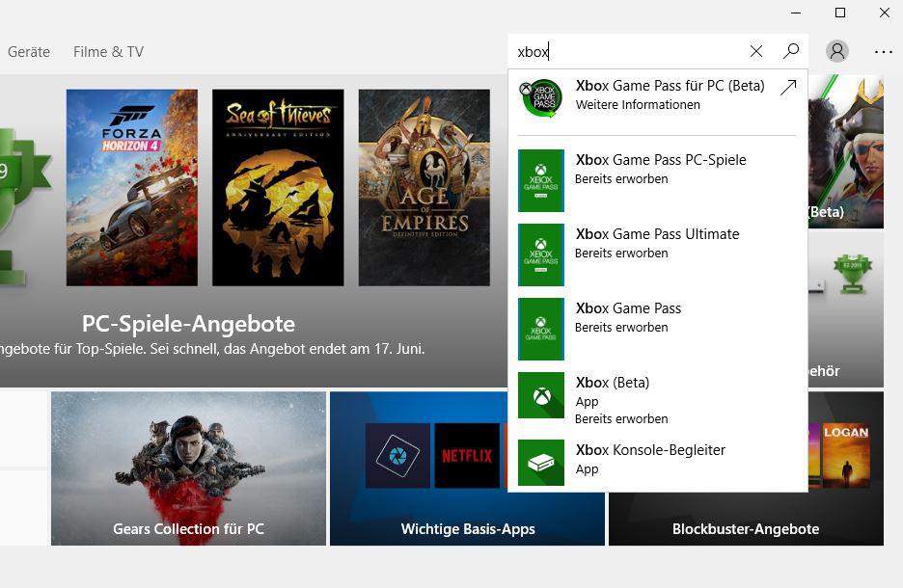Screen dimensions: 903x588
Task: Open the Sea of Thieves cover
Action: pyautogui.click(x=278, y=188)
